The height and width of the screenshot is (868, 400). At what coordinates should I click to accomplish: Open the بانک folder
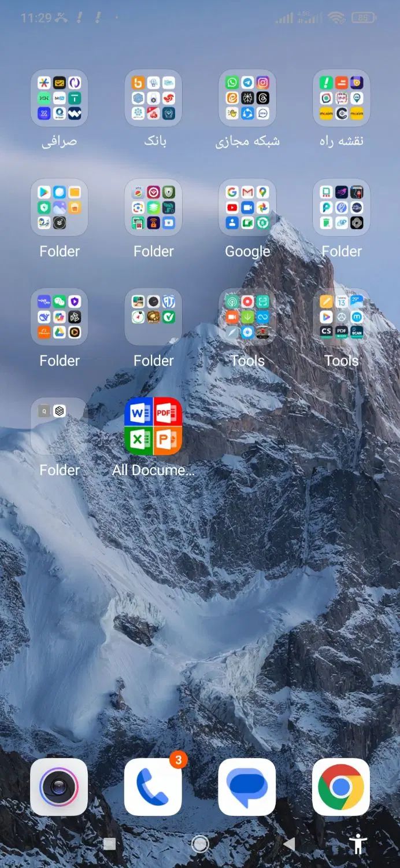(153, 98)
